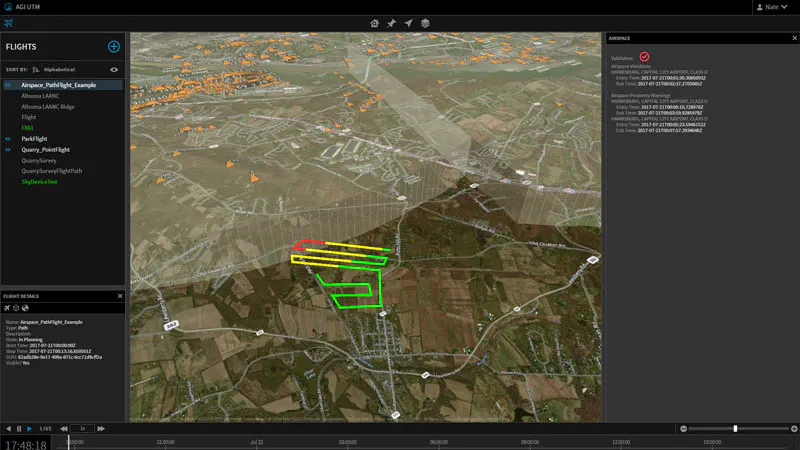The width and height of the screenshot is (800, 450).
Task: Click the 17:48:18 clock display
Action: [26, 444]
